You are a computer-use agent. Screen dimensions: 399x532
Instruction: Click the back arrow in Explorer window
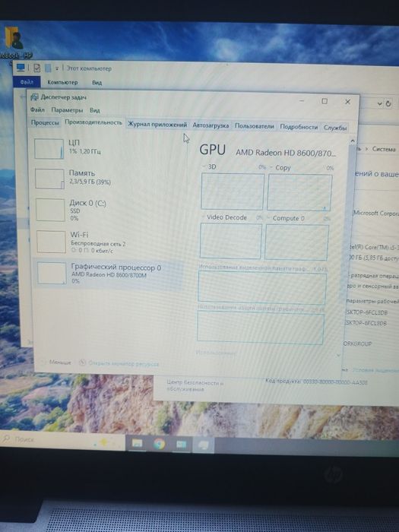[23, 97]
